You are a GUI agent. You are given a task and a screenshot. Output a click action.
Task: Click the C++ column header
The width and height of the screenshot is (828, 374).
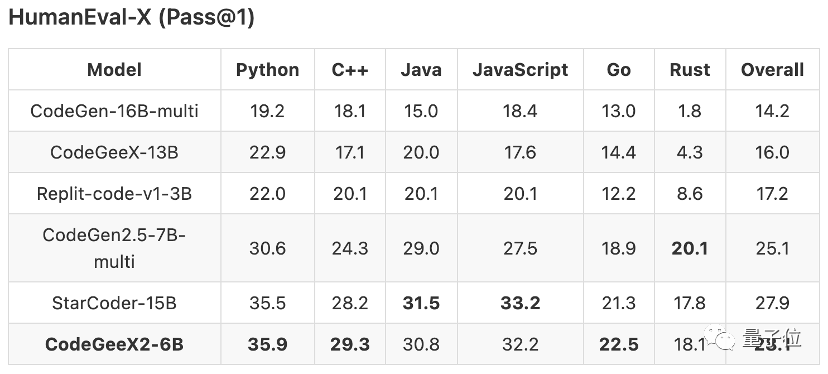pos(350,70)
